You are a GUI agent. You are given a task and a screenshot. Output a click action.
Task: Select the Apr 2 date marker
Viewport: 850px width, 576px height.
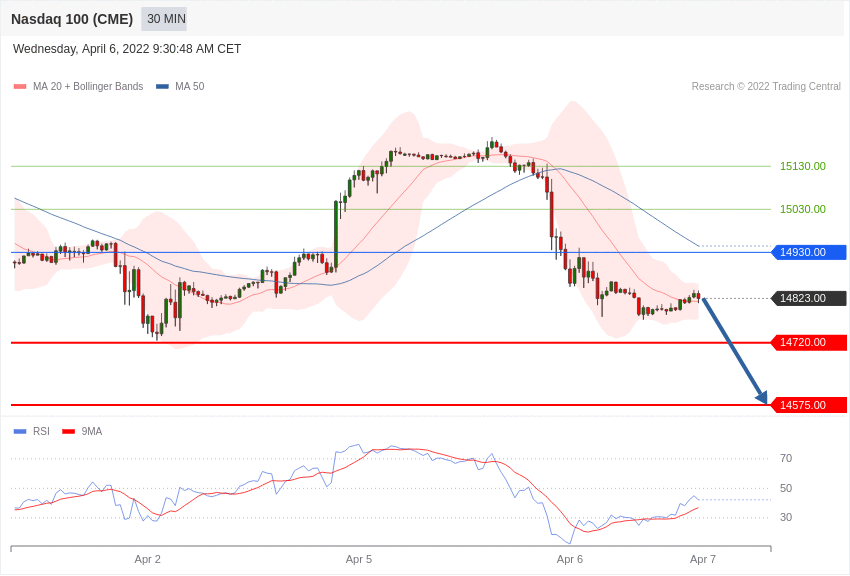tap(147, 559)
